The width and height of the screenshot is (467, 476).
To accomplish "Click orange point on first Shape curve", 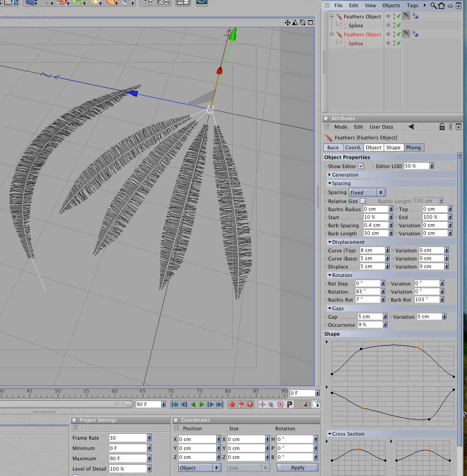I will tap(418, 348).
